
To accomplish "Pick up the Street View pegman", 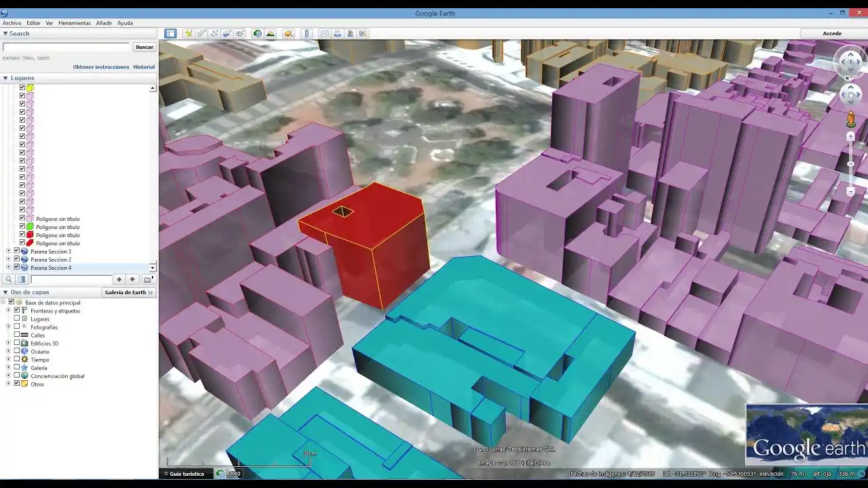I will coord(850,120).
